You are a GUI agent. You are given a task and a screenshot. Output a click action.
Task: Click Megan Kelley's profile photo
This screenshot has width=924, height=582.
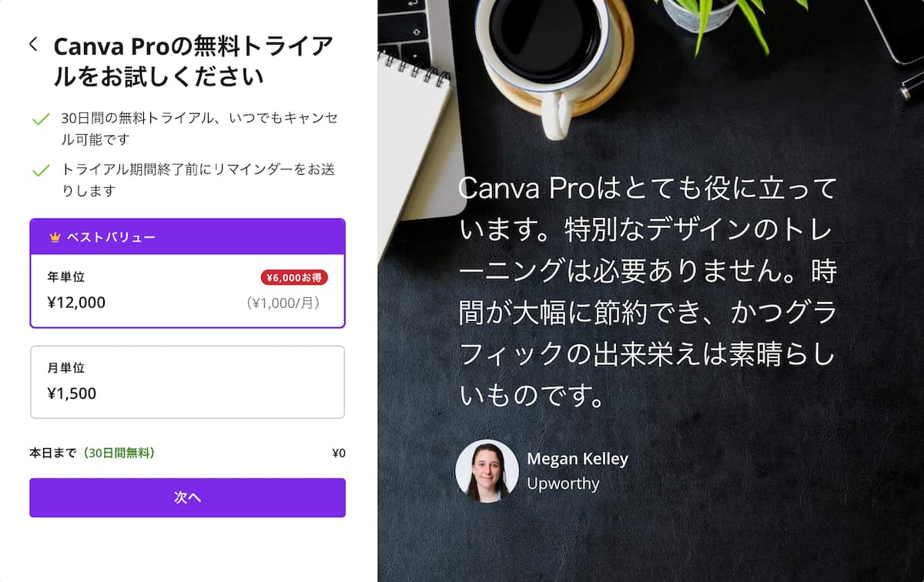pos(487,471)
